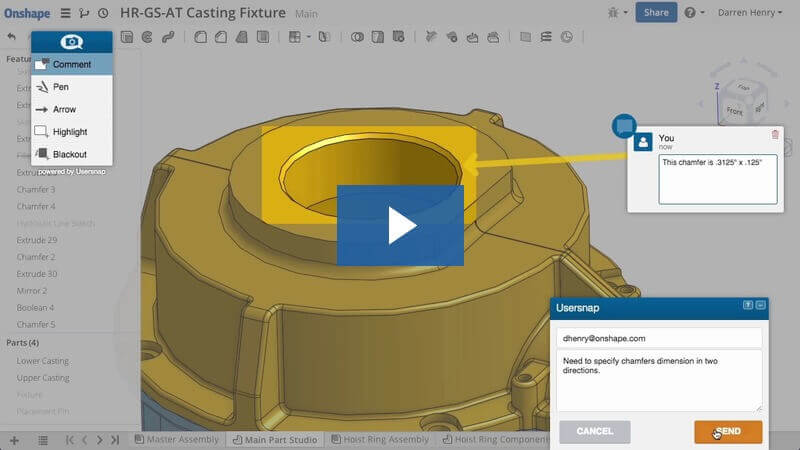The height and width of the screenshot is (450, 800).
Task: Click the Onshape logo
Action: pos(27,13)
